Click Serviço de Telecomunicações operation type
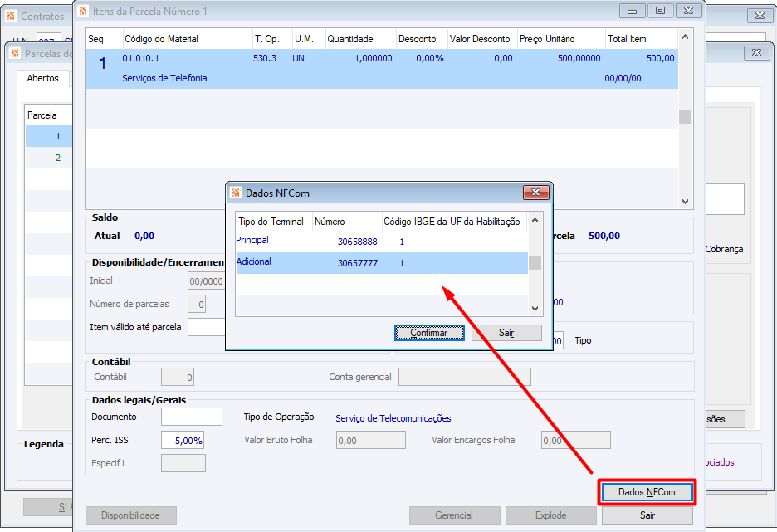This screenshot has height=532, width=777. click(393, 418)
